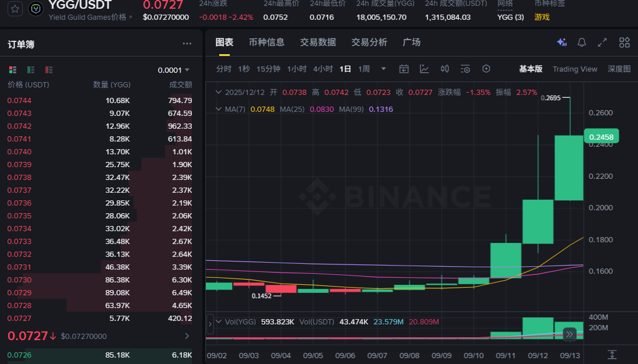Expand the chart to fullscreen
The height and width of the screenshot is (364, 638).
602,43
